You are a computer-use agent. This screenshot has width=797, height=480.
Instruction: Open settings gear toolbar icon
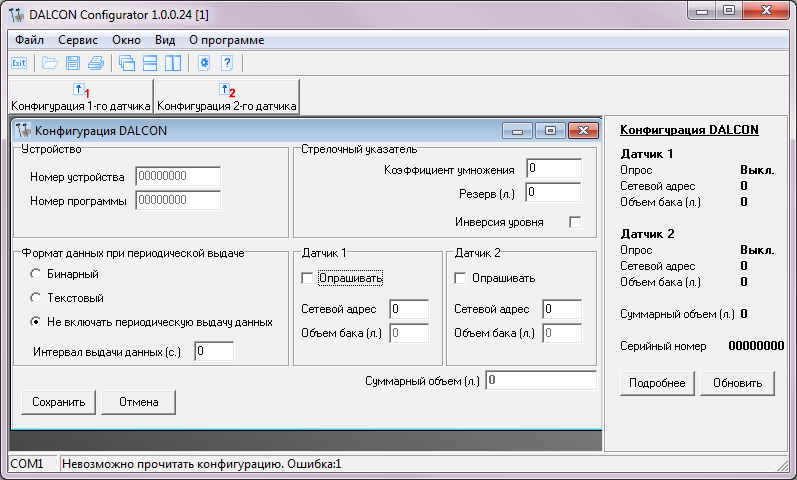pos(204,63)
